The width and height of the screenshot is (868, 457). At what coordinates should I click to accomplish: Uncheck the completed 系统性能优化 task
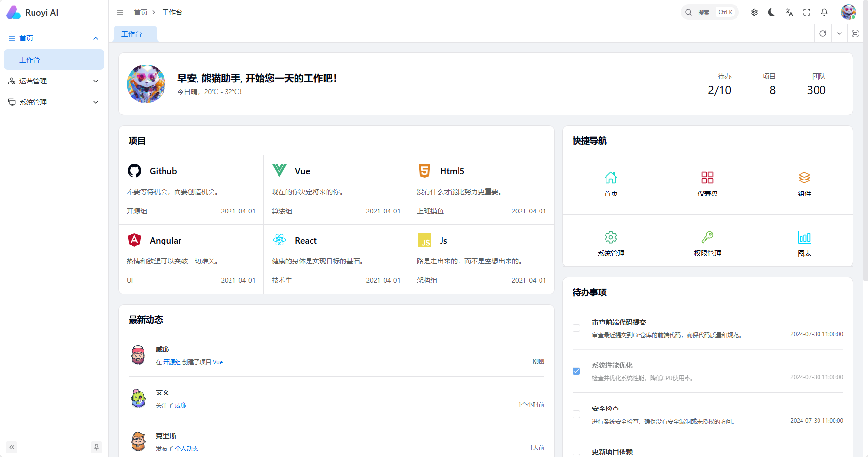point(576,371)
